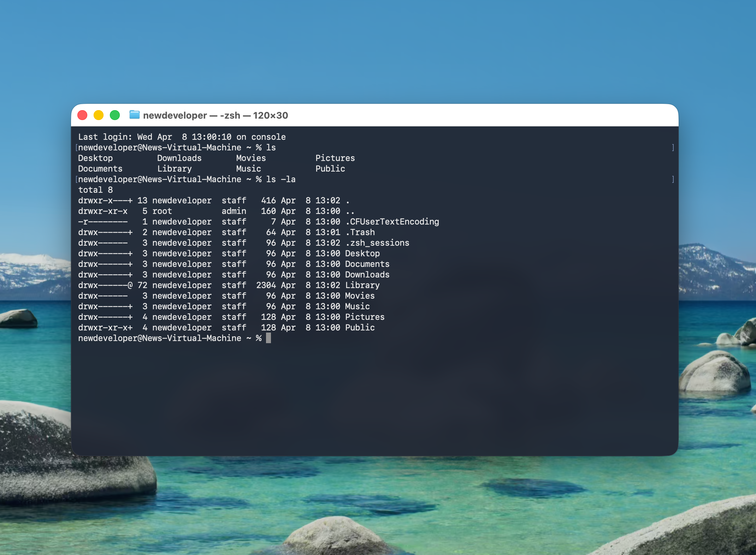Click the "root" owner name in the listing
This screenshot has width=756, height=555.
point(162,211)
